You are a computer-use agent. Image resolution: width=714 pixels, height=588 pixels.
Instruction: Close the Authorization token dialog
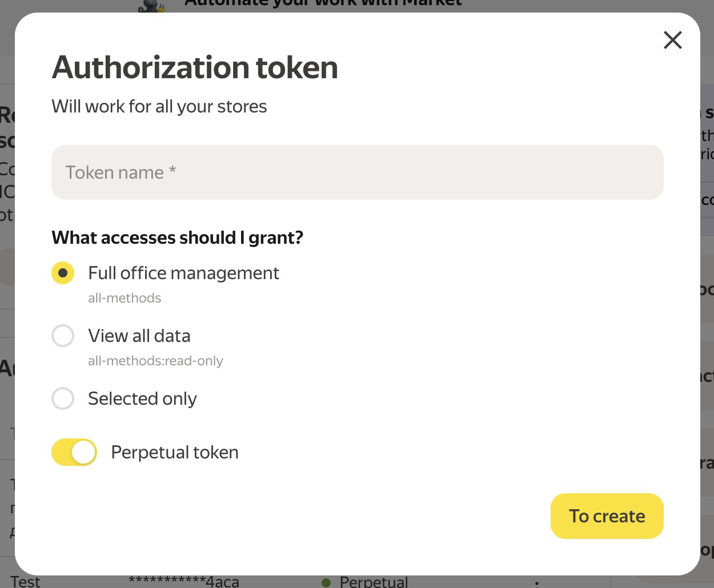coord(673,40)
